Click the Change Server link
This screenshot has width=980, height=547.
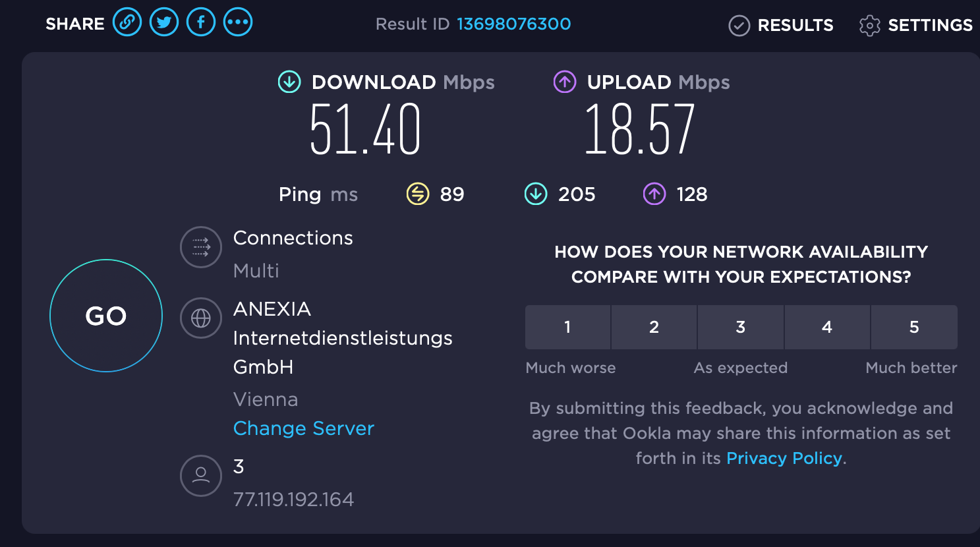click(x=304, y=428)
